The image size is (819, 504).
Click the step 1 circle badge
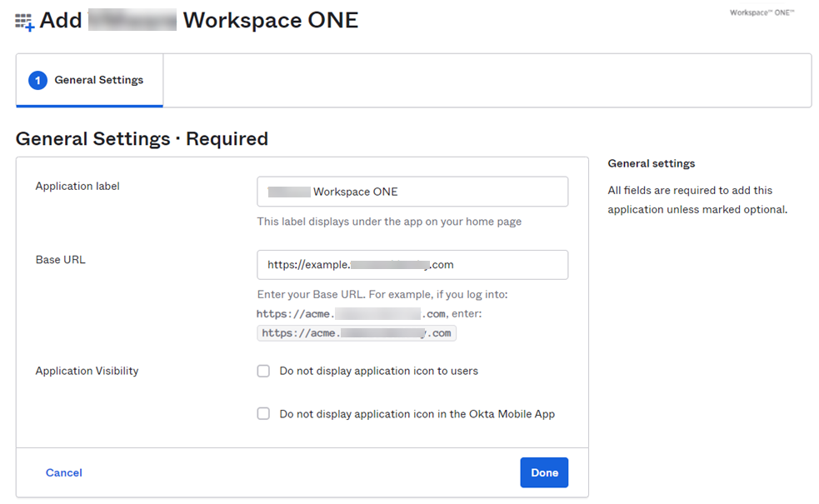pyautogui.click(x=37, y=81)
